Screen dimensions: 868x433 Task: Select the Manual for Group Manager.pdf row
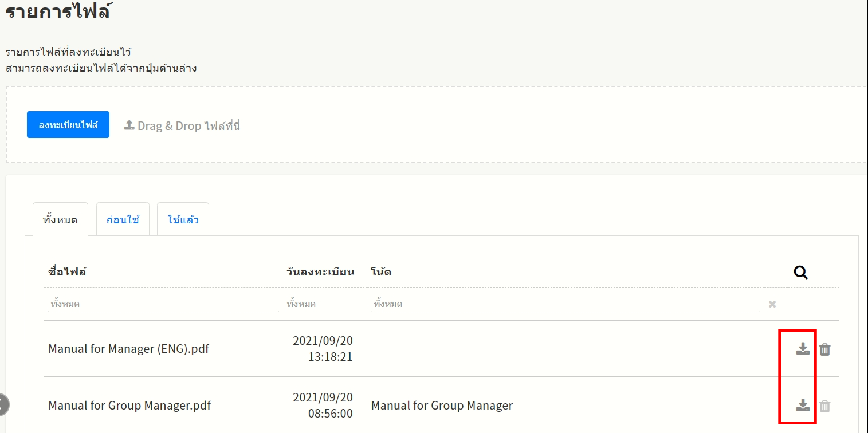pos(129,406)
